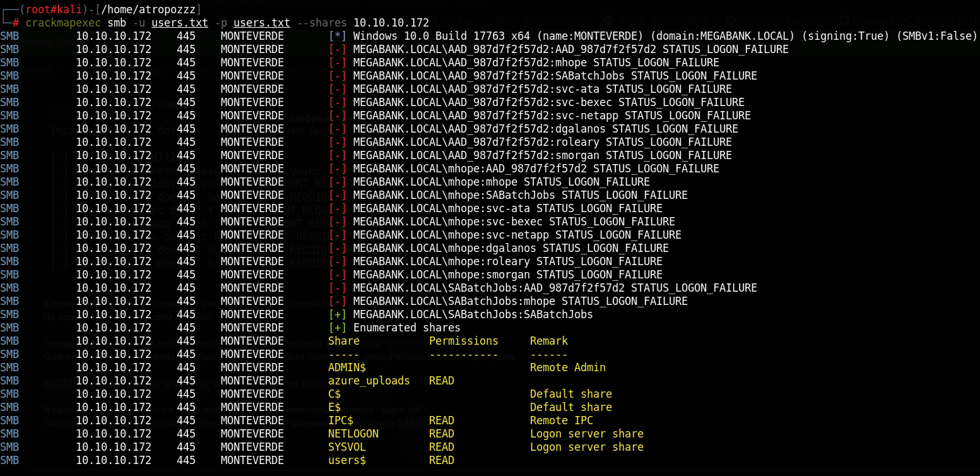Click the SYSVOL share name
Screen dimensions: 980x476
point(347,447)
